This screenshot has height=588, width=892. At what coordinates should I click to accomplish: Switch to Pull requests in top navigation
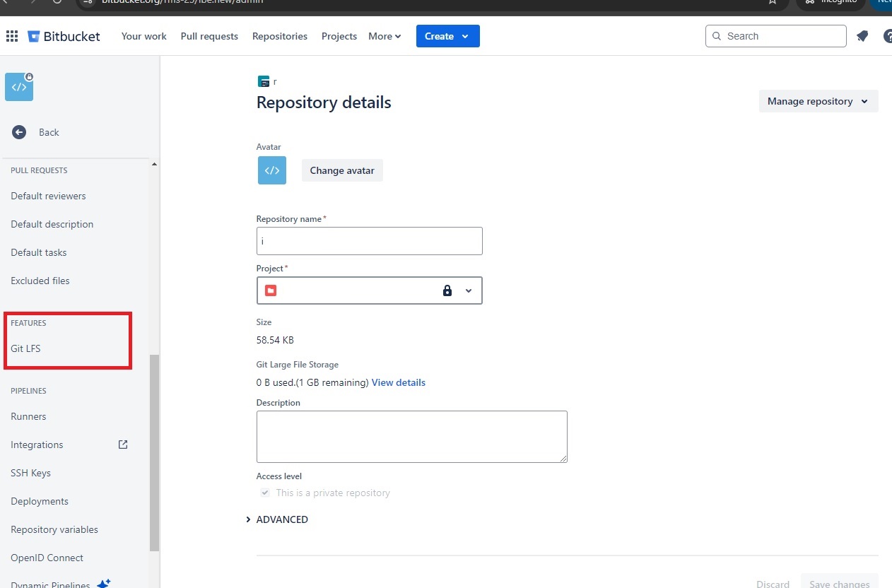click(209, 35)
